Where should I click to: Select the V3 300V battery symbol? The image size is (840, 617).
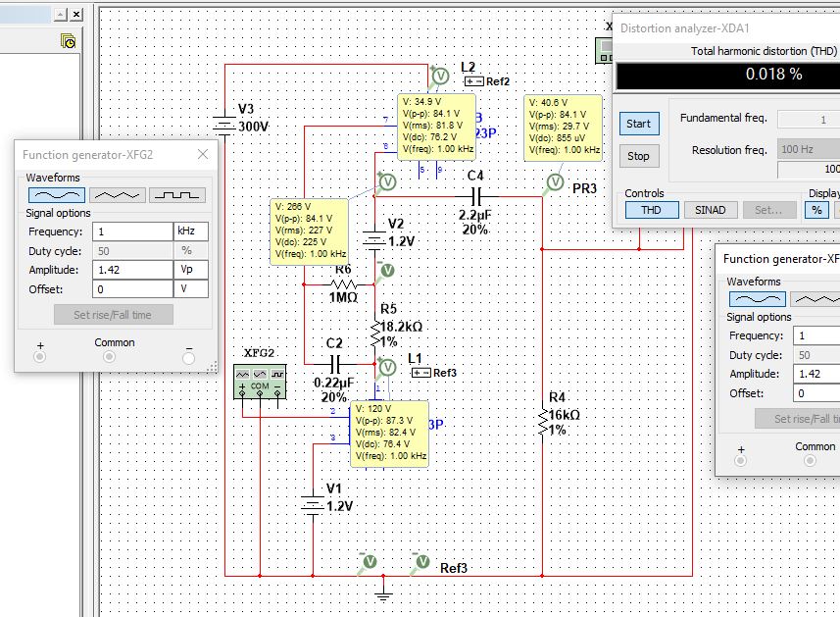coord(226,124)
